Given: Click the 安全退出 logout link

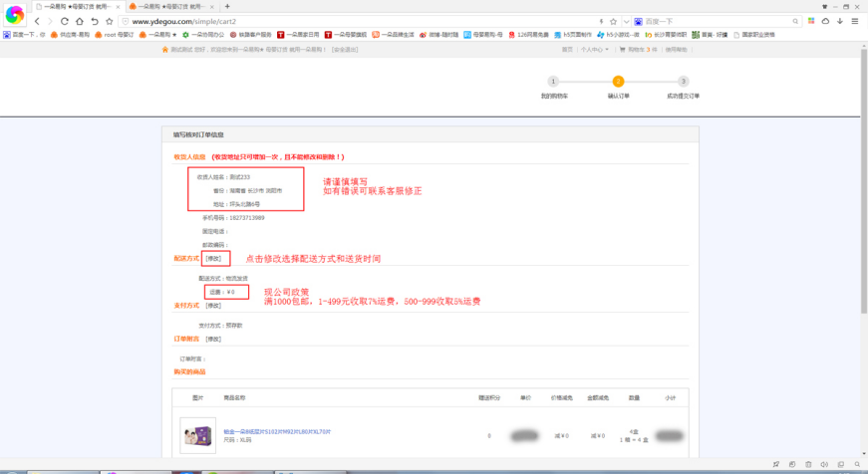Looking at the screenshot, I should pos(345,49).
